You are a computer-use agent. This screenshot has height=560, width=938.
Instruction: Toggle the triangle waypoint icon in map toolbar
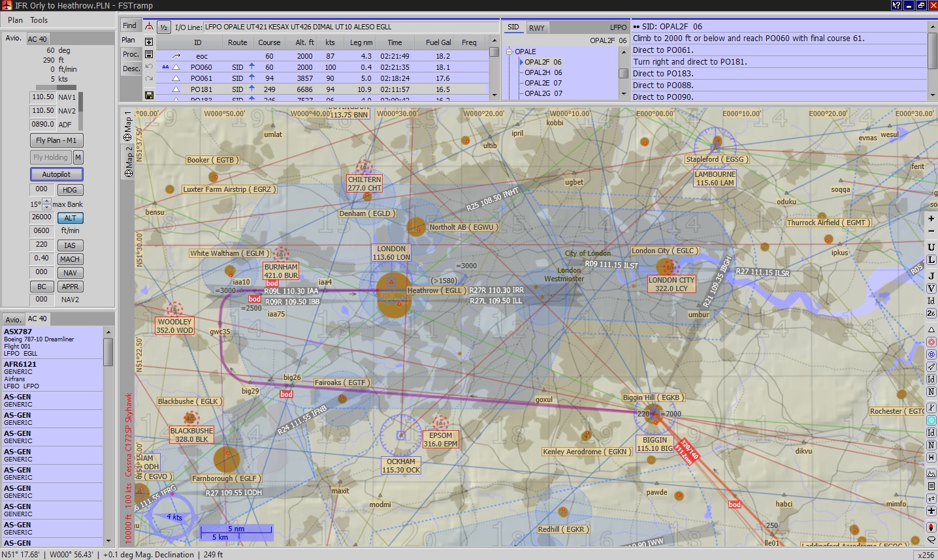[x=931, y=330]
